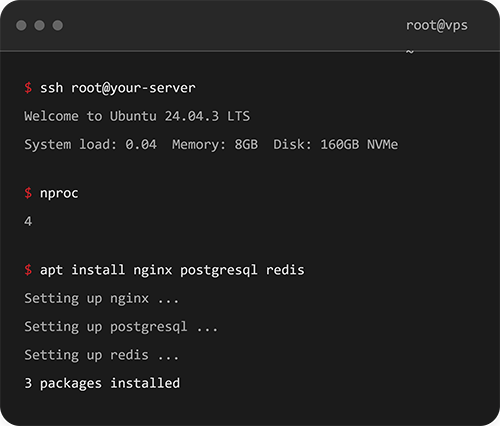The image size is (500, 426).
Task: Click the third gray window control dot
Action: click(58, 25)
